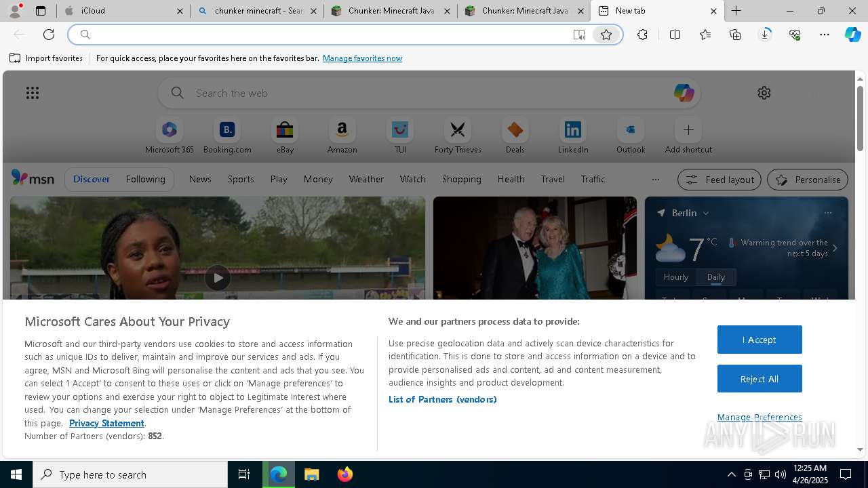Open the eBay shortcut icon
The width and height of the screenshot is (868, 488).
285,129
